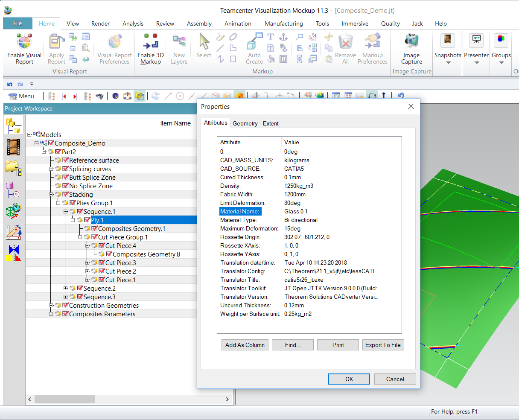Image resolution: width=519 pixels, height=420 pixels.
Task: Expand the Sequence.3 node
Action: coord(66,297)
